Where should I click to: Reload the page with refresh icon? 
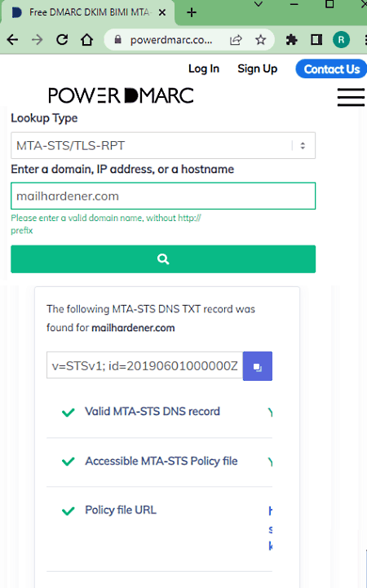pyautogui.click(x=62, y=40)
